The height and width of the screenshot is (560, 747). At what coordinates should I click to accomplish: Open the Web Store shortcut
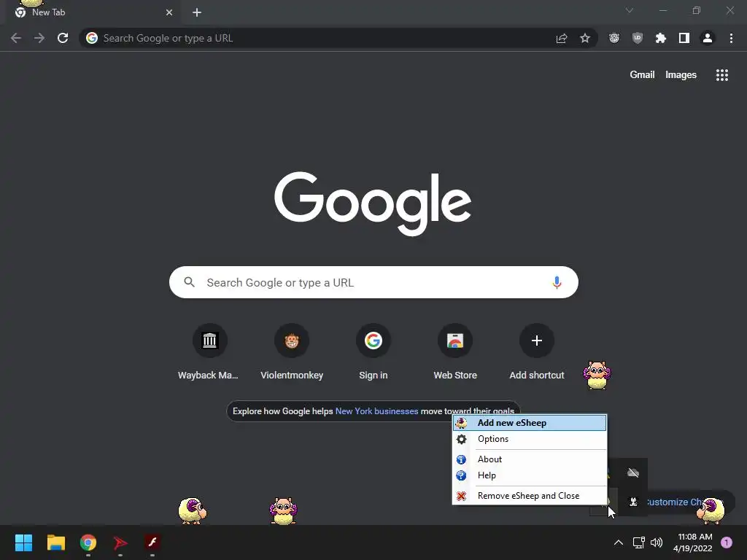455,352
